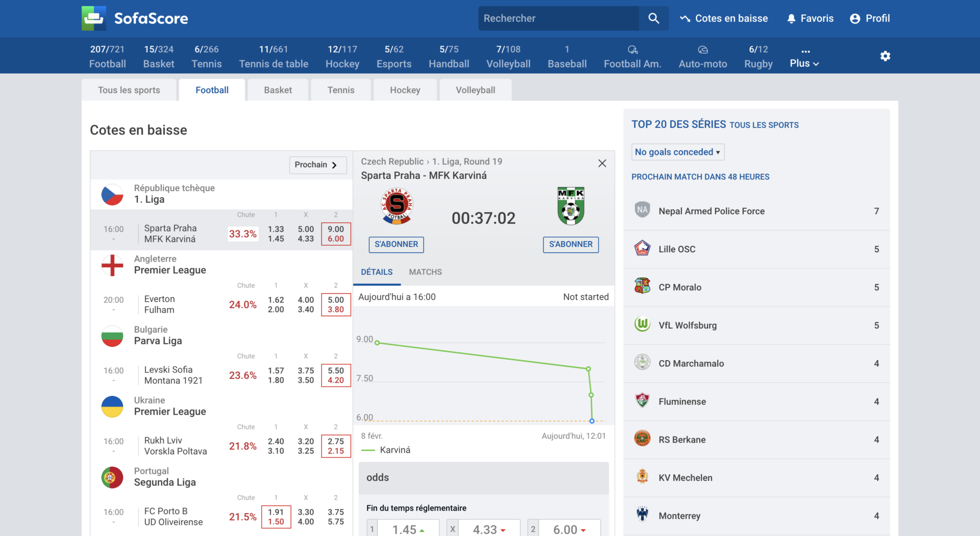Click the Ukraine flag icon
The height and width of the screenshot is (536, 980).
pos(112,406)
